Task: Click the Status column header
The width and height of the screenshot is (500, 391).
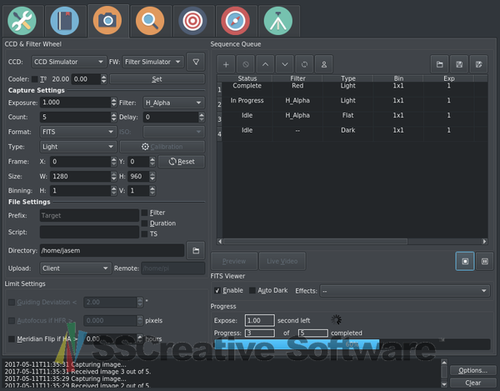Action: pyautogui.click(x=247, y=78)
